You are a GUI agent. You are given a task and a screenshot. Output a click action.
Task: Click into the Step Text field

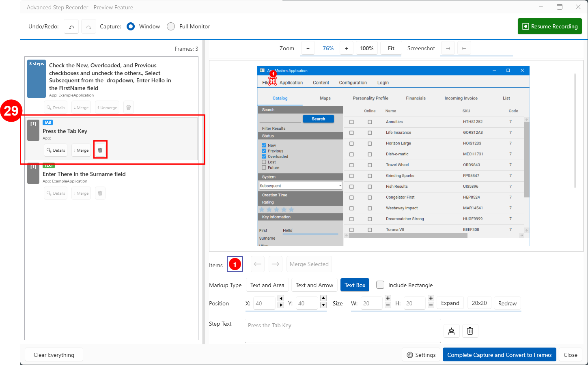pos(342,331)
